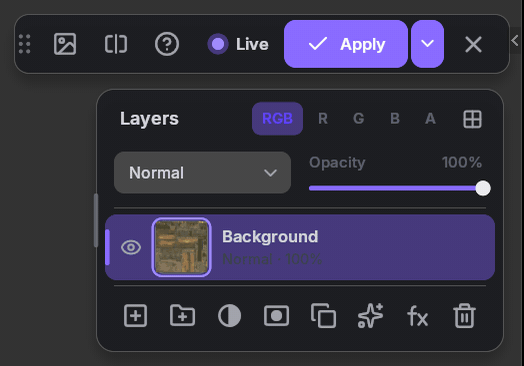Duplicate the selected layer
This screenshot has width=524, height=366.
point(323,315)
